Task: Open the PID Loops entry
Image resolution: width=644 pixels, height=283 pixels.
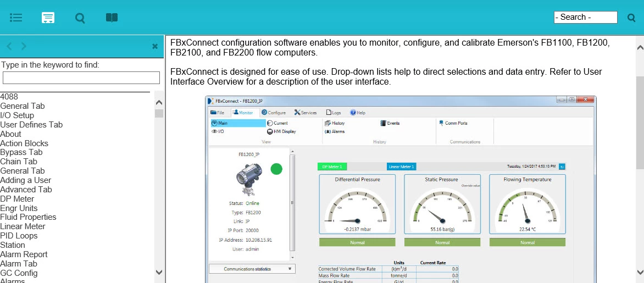Action: click(x=19, y=236)
